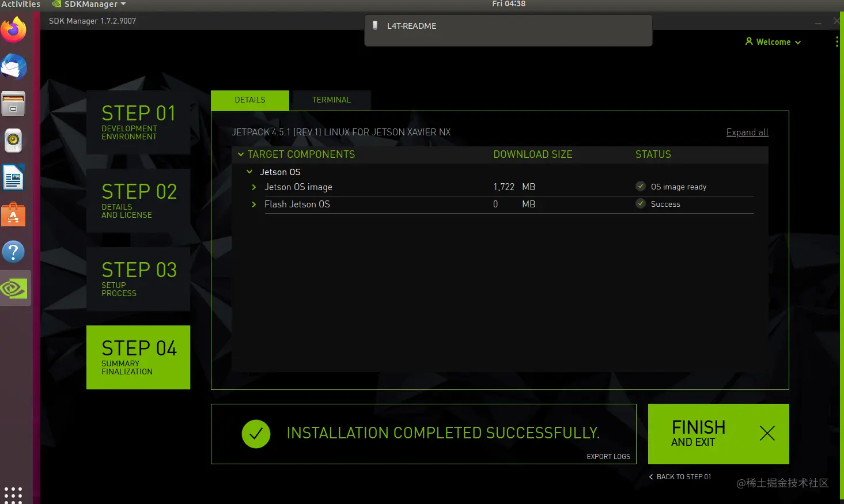Click the Installation Completed Successfully message
The image size is (844, 504).
click(x=443, y=433)
